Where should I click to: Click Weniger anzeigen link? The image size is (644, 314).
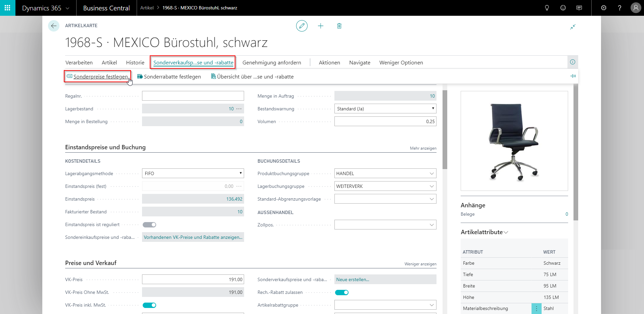420,264
